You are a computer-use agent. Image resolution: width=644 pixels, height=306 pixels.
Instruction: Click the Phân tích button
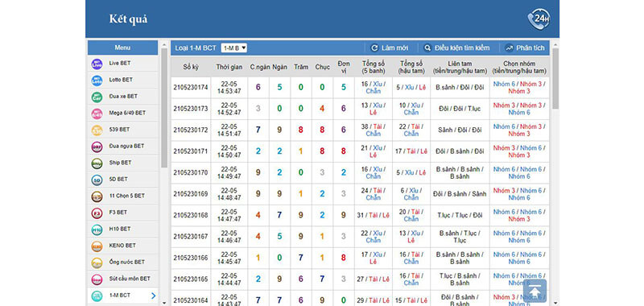(x=525, y=48)
